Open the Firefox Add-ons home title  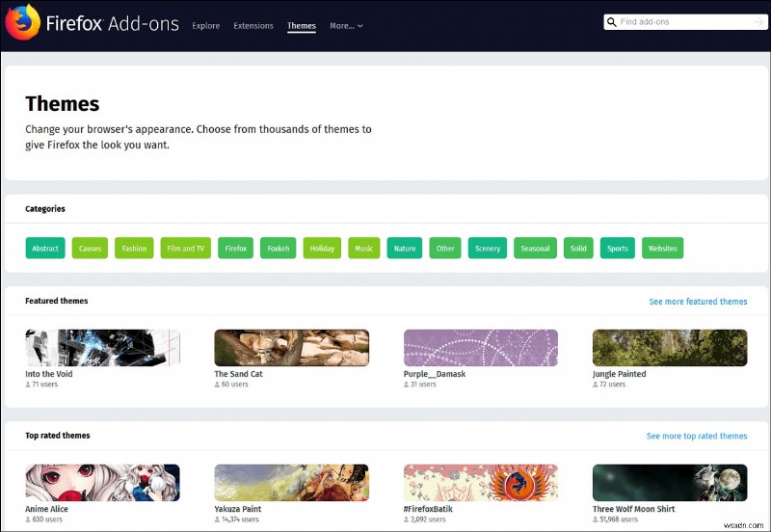coord(113,23)
